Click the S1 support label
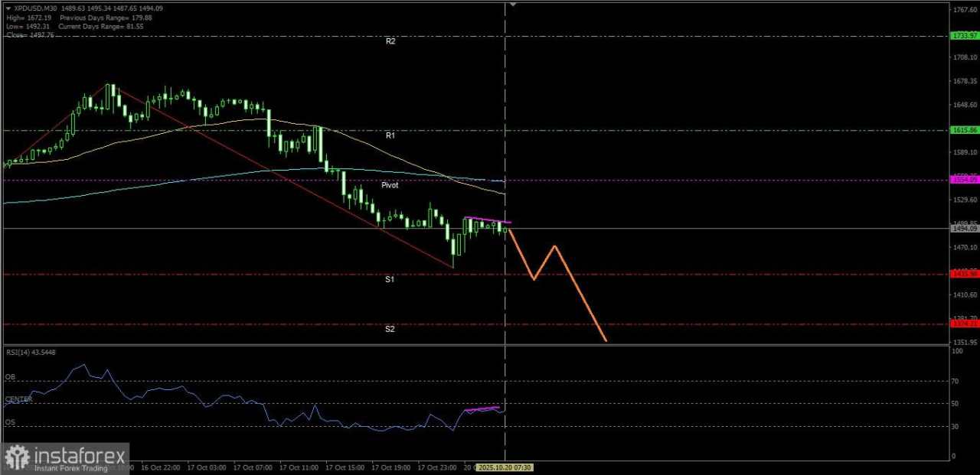The width and height of the screenshot is (980, 475). (x=390, y=279)
